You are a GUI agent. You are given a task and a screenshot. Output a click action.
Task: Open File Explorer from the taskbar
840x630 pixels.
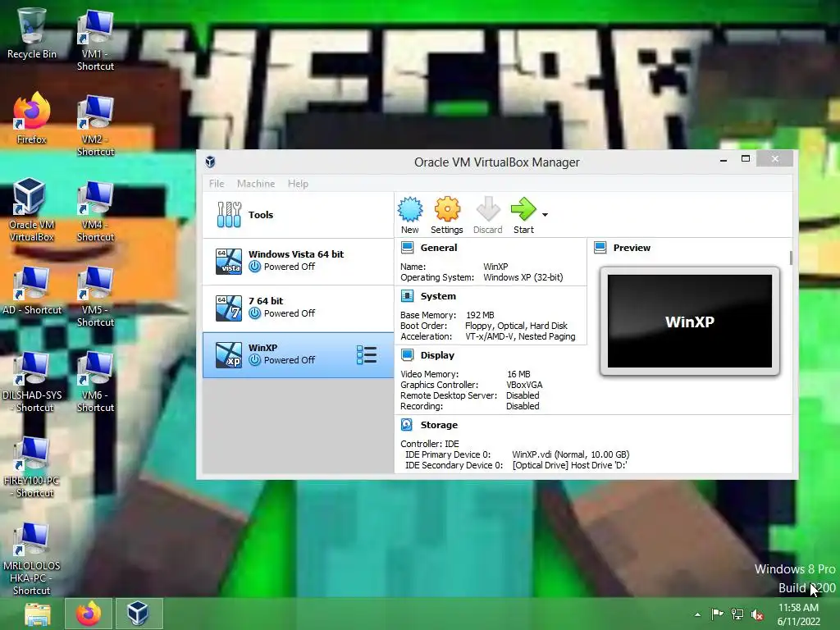pos(38,614)
